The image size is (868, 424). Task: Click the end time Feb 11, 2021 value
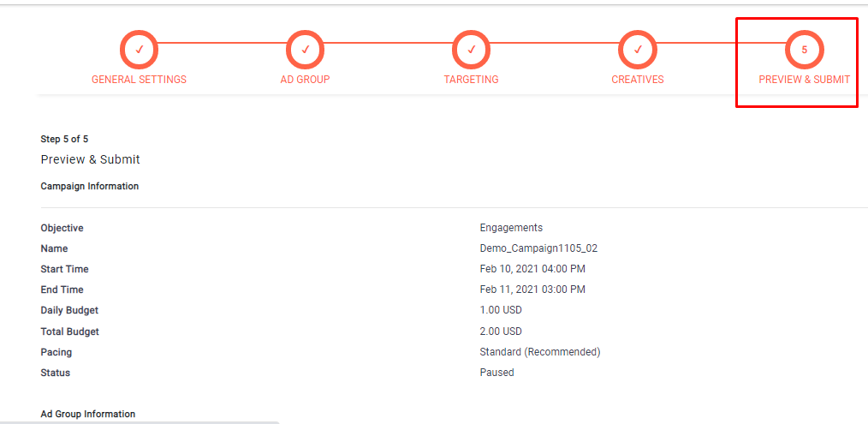[532, 290]
